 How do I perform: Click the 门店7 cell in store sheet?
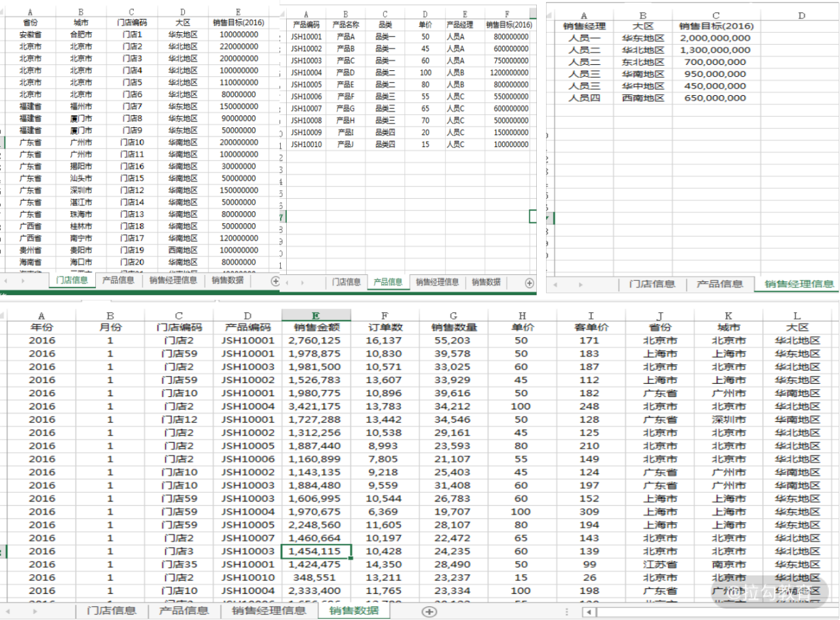tap(132, 106)
